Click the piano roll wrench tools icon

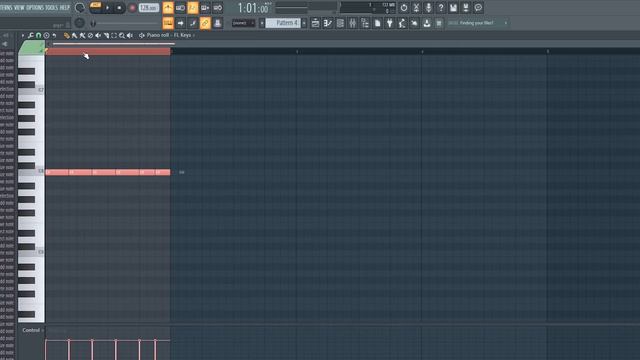tap(31, 36)
